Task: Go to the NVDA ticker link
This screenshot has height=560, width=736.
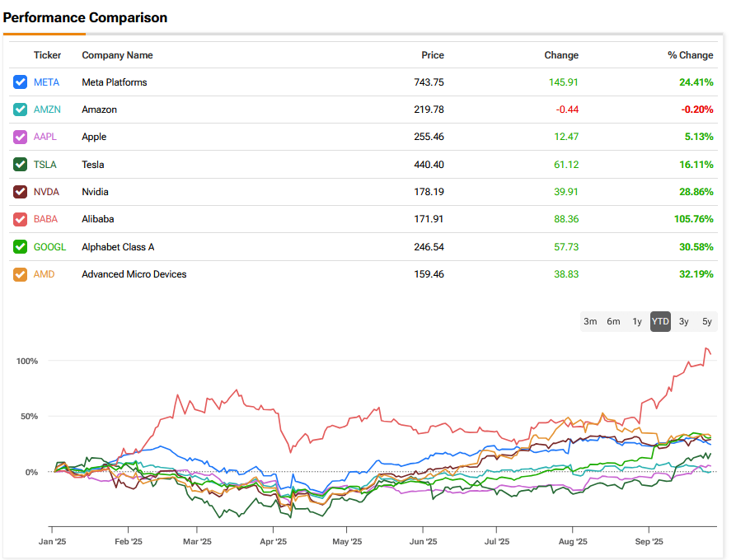Action: pos(46,192)
